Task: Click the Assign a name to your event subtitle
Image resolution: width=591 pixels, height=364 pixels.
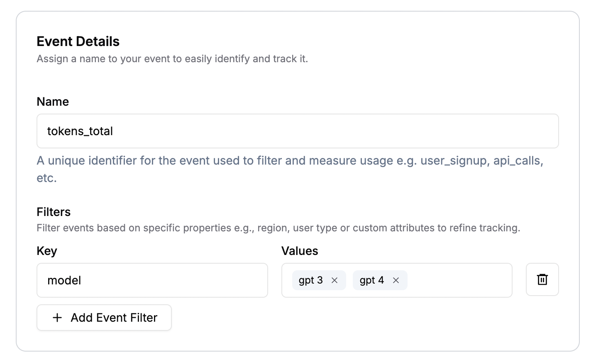Action: 172,59
